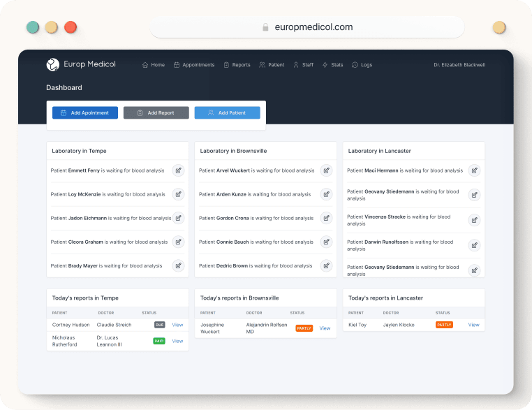Open the Appointments menu
Viewport: 532px width, 410px height.
(194, 65)
